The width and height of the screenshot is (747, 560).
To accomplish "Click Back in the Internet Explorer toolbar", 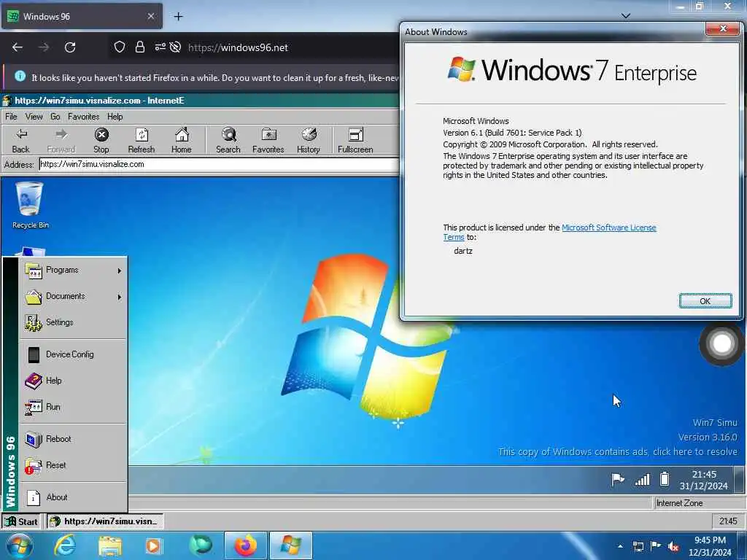I will coord(21,141).
